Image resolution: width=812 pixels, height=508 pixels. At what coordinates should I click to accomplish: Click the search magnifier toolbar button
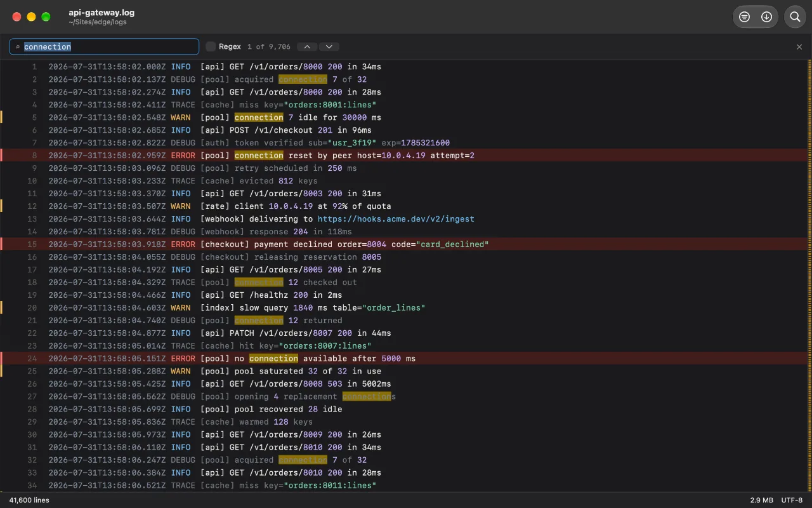tap(795, 17)
